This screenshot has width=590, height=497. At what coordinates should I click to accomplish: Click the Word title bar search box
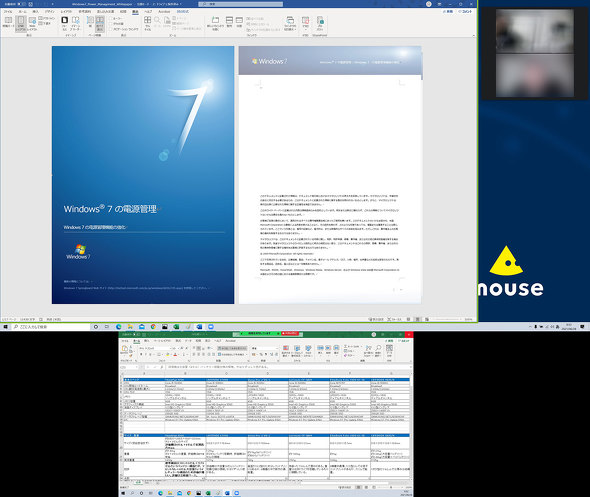(x=241, y=4)
